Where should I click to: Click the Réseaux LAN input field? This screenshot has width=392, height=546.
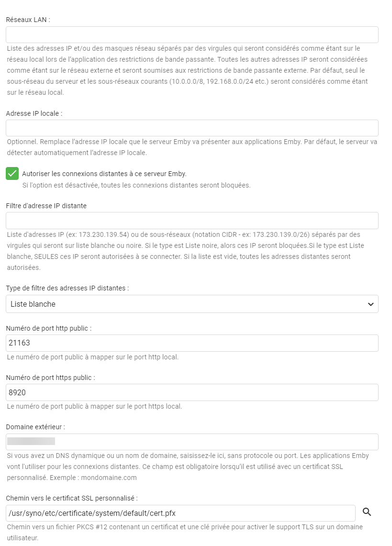tap(192, 35)
